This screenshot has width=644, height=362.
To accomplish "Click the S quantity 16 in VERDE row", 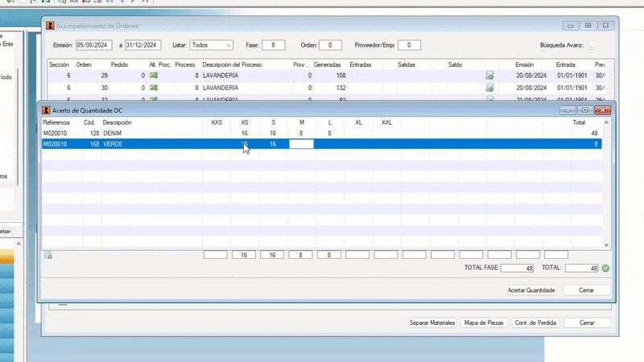I will pos(273,144).
